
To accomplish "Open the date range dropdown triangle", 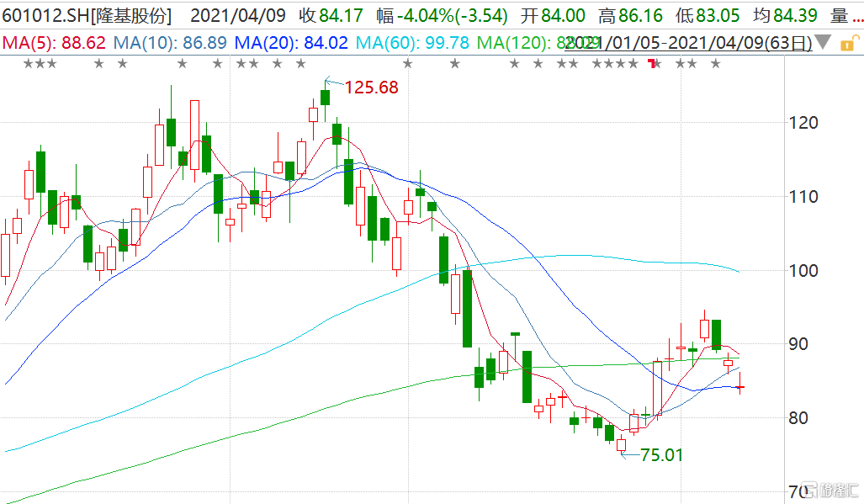I will [x=823, y=41].
